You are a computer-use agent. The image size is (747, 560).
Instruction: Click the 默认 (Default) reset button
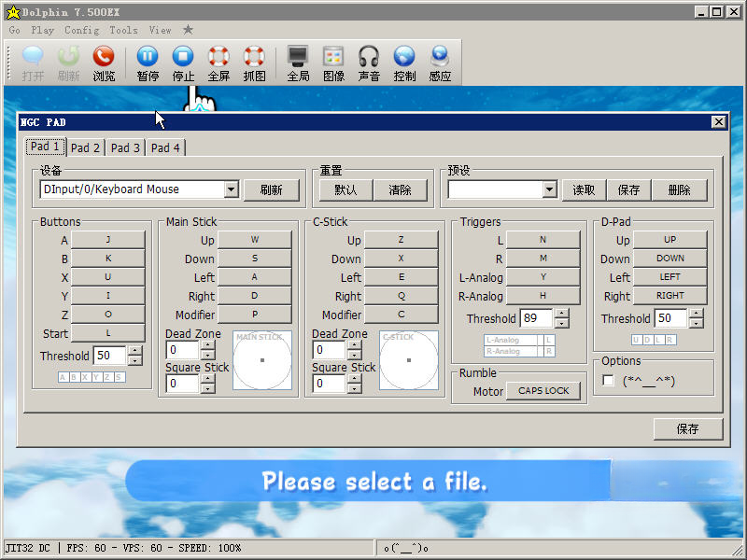pos(345,189)
